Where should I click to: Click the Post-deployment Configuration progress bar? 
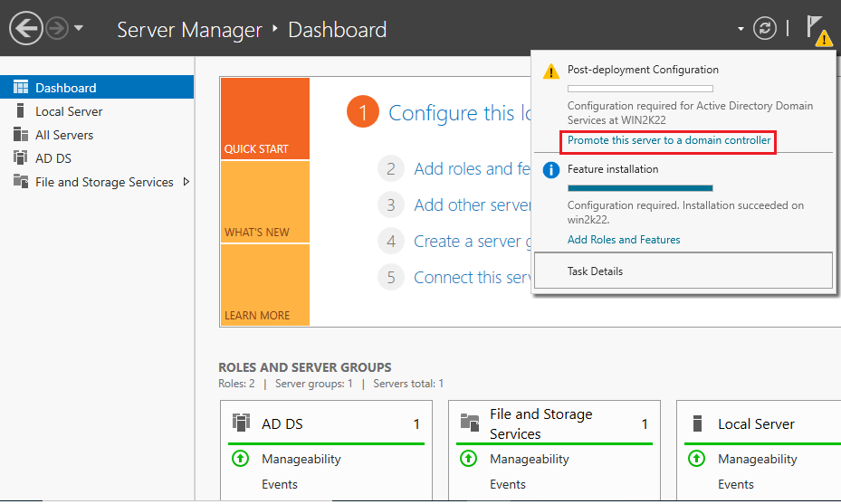tap(640, 89)
